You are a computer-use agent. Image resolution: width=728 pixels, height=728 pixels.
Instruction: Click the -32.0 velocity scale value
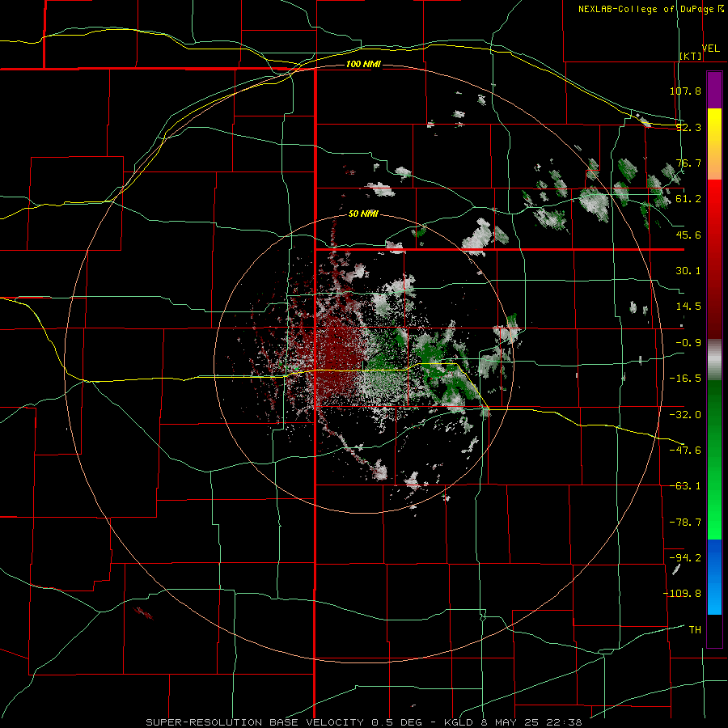pyautogui.click(x=685, y=415)
